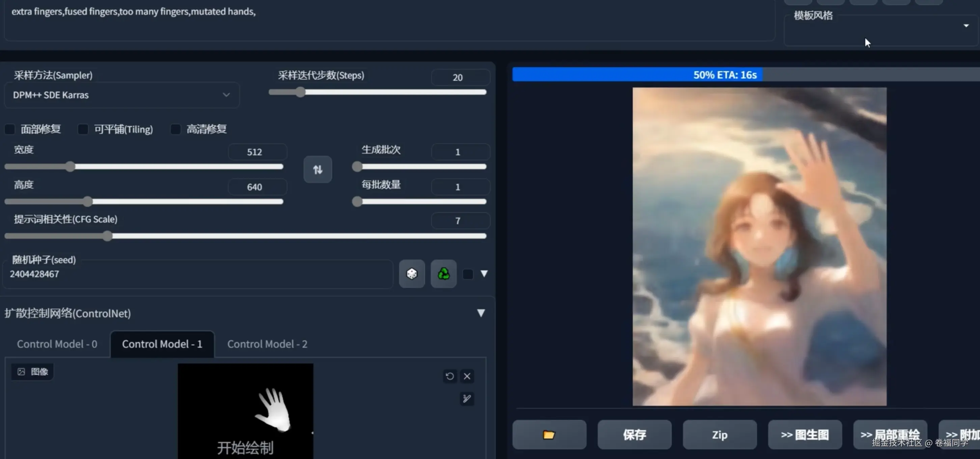Image resolution: width=980 pixels, height=459 pixels.
Task: Collapse the 扩散控制网络(ControlNet) section
Action: (481, 313)
